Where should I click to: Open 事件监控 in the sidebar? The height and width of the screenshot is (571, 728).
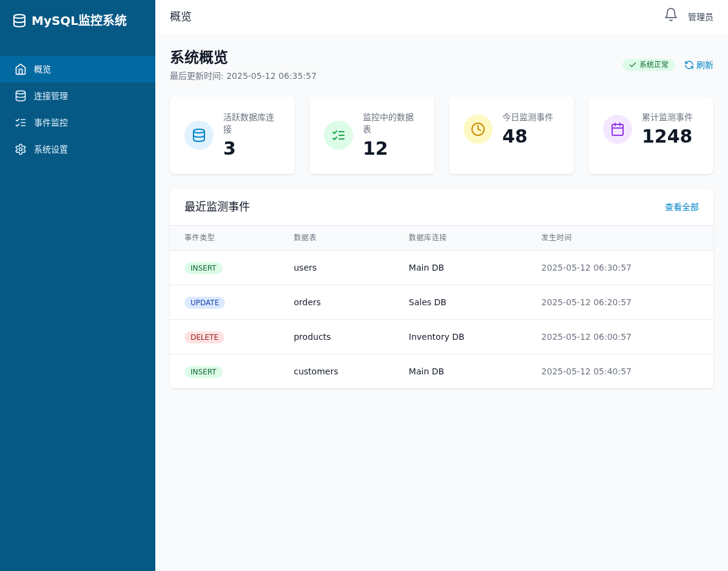[x=78, y=123]
